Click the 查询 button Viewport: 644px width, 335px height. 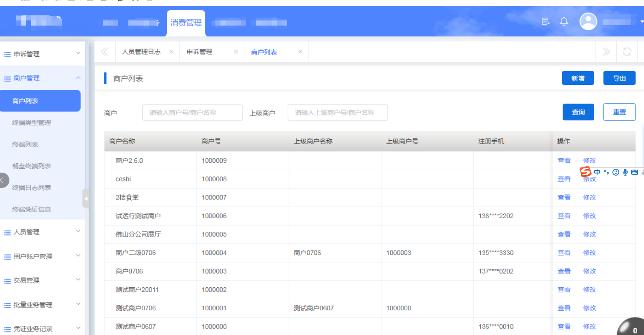pos(578,112)
